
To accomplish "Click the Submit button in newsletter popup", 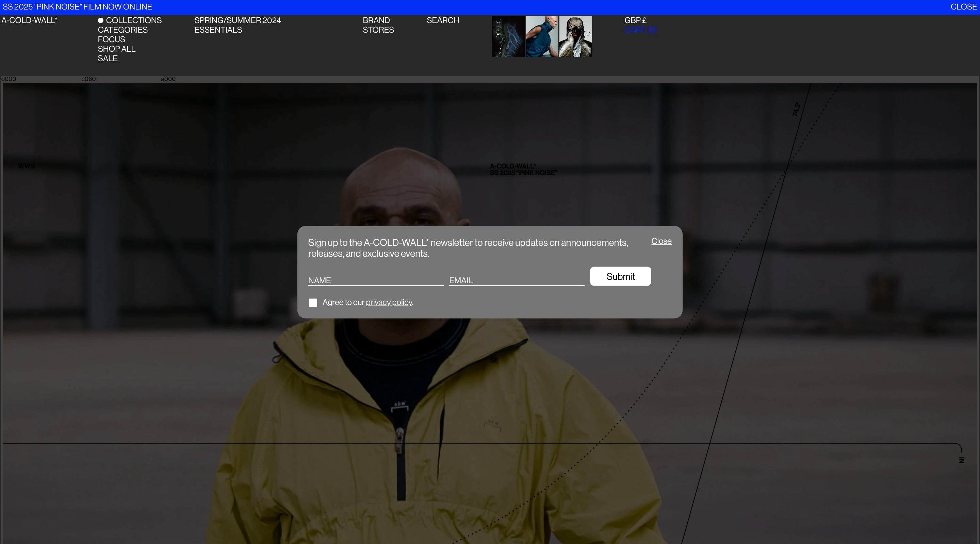I will pyautogui.click(x=620, y=276).
